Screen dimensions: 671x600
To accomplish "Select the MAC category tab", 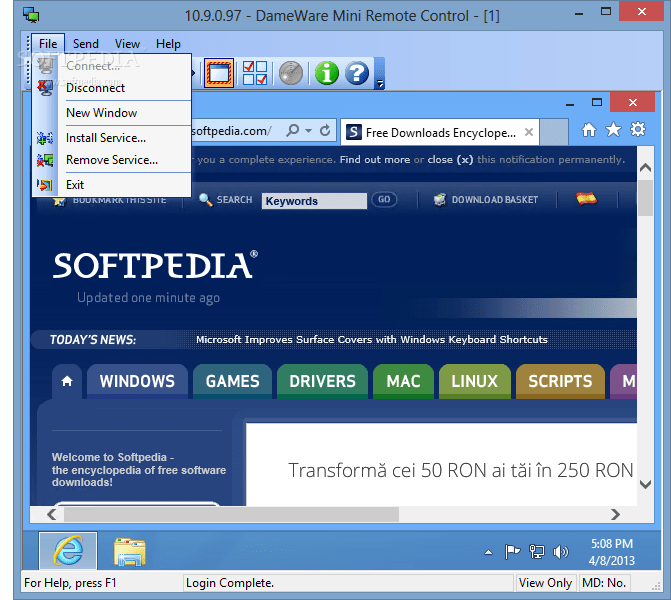I will (x=403, y=381).
